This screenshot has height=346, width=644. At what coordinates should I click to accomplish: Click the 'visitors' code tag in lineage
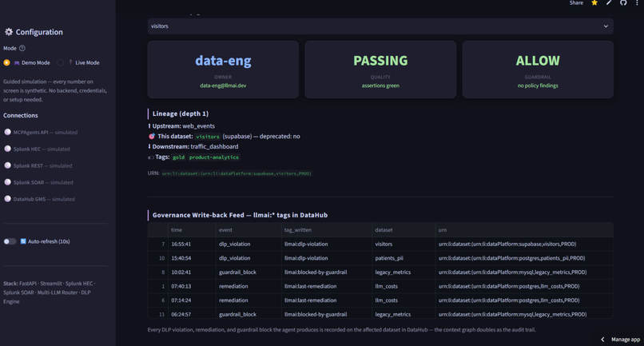pyautogui.click(x=208, y=137)
